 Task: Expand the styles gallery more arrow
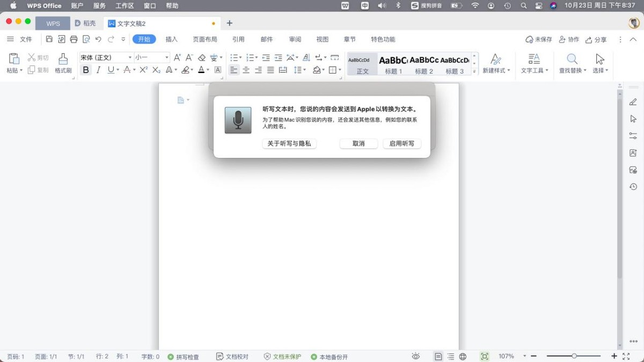pos(474,72)
